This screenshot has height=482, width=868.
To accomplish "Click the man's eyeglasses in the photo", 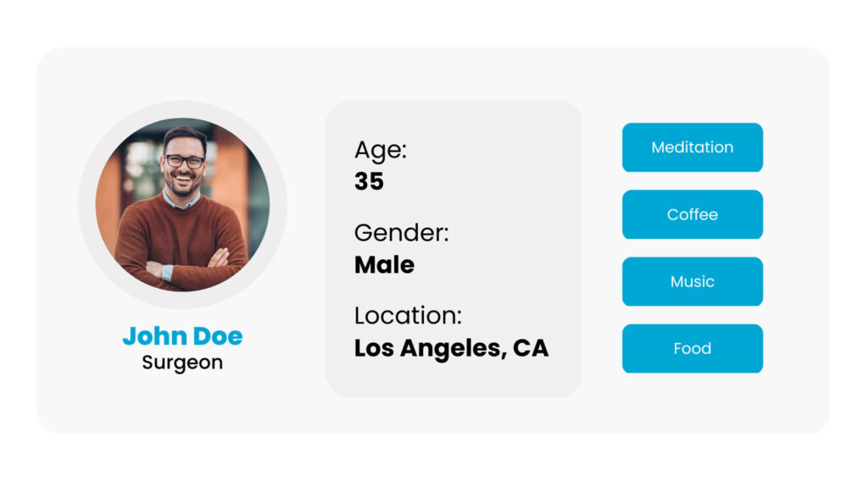I will (185, 162).
